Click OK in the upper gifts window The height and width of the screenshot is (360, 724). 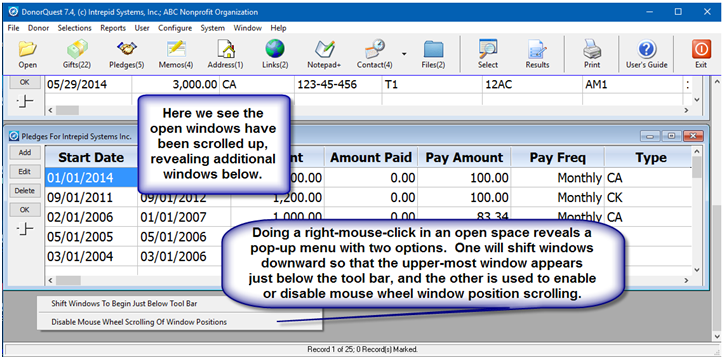tap(25, 82)
